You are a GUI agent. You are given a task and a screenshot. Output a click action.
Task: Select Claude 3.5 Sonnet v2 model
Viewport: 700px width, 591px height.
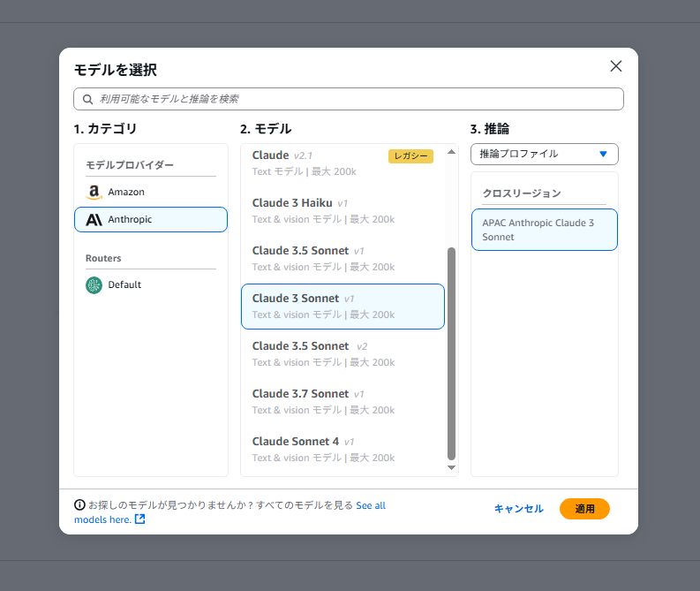tap(342, 353)
